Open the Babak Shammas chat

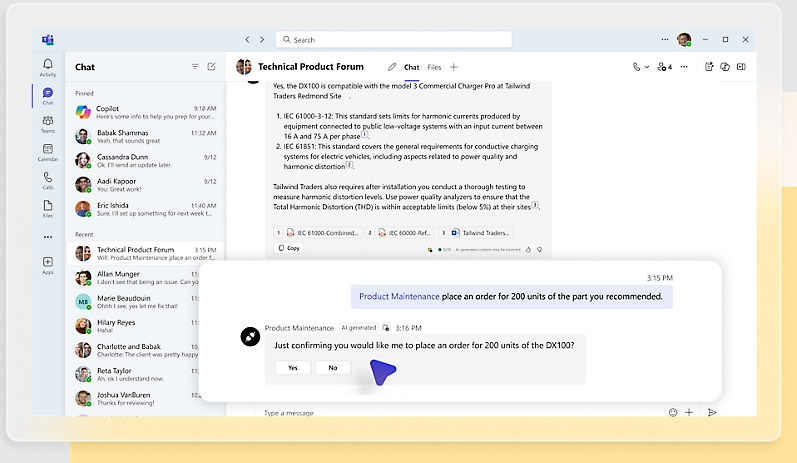pyautogui.click(x=145, y=136)
